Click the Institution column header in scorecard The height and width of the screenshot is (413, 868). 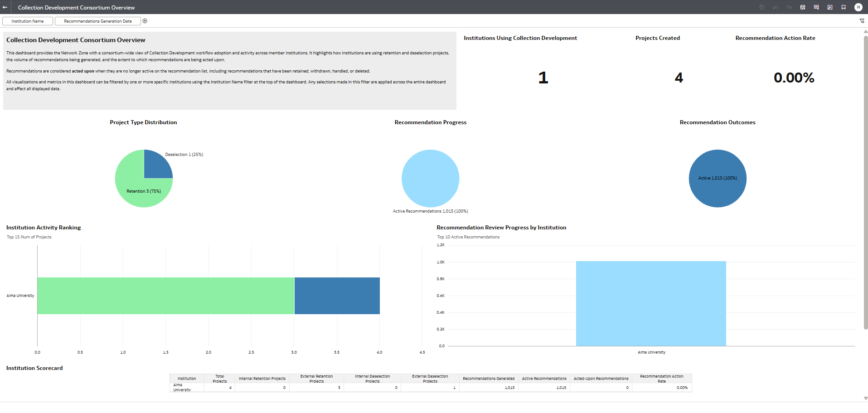pyautogui.click(x=187, y=379)
